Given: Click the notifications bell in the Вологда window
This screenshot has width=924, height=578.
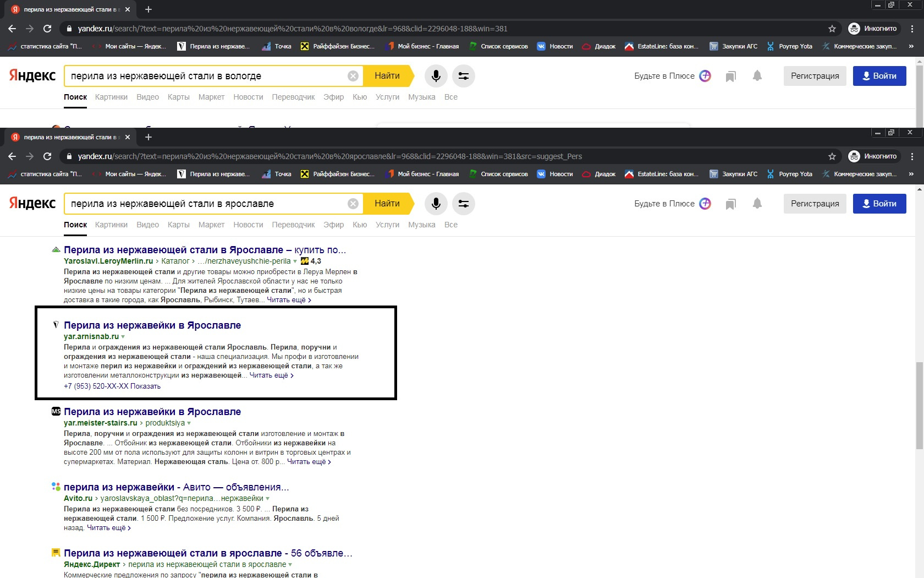Looking at the screenshot, I should (x=757, y=76).
